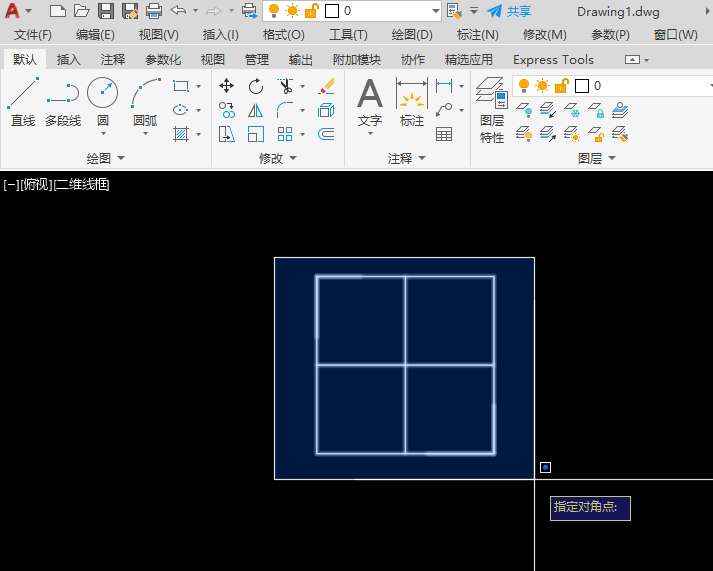Toggle layer freeze sun icon in ribbon
Screen dimensions: 713x571
point(542,85)
